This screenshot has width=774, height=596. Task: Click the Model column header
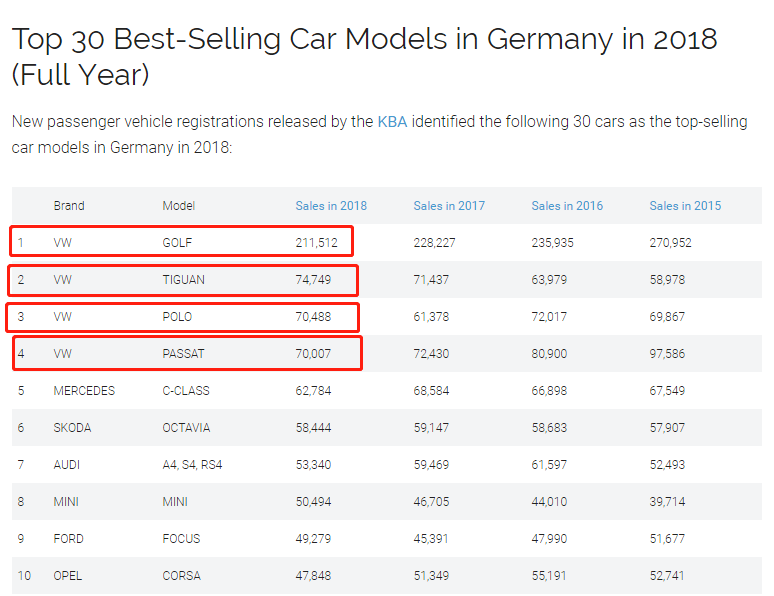click(x=179, y=206)
